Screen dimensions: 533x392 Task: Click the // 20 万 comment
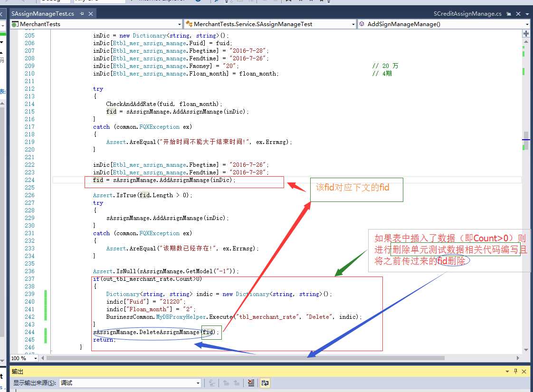pos(385,66)
